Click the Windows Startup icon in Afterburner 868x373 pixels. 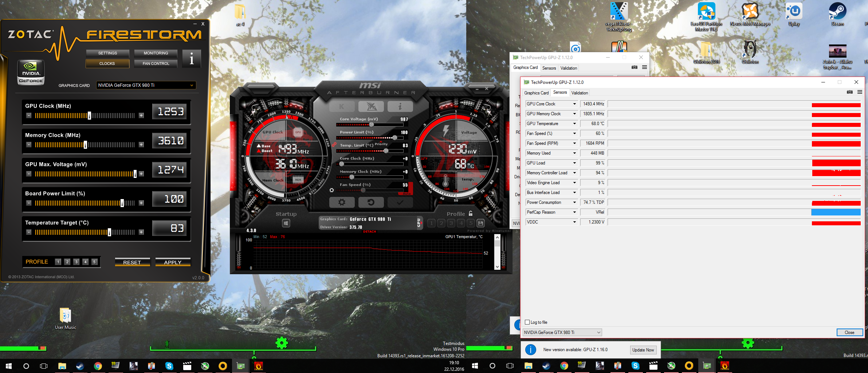286,223
